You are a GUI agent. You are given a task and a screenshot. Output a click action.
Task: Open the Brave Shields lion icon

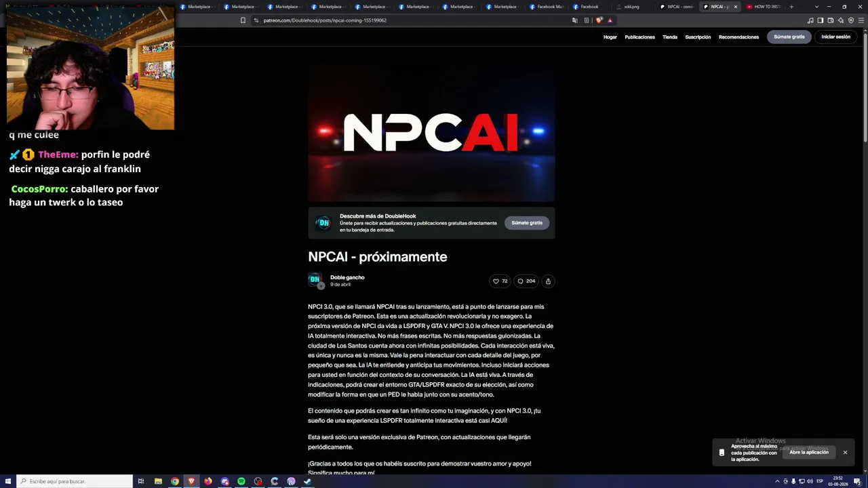[x=599, y=20]
